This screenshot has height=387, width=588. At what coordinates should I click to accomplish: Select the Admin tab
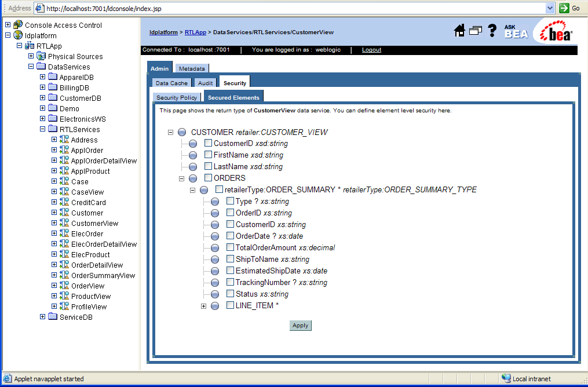point(159,68)
